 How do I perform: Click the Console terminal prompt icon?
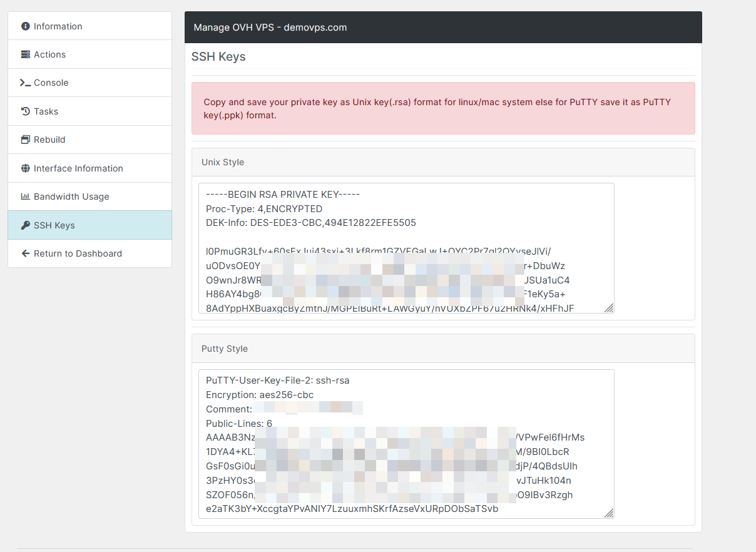26,83
